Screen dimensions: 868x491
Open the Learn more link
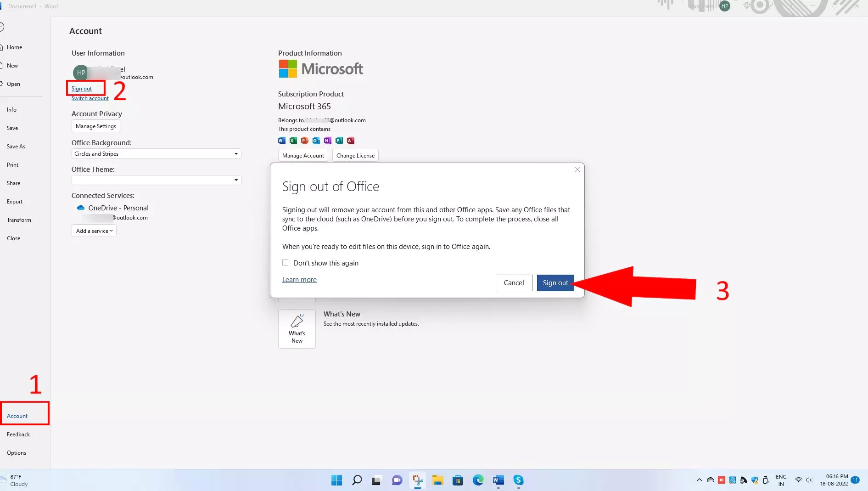pyautogui.click(x=299, y=279)
